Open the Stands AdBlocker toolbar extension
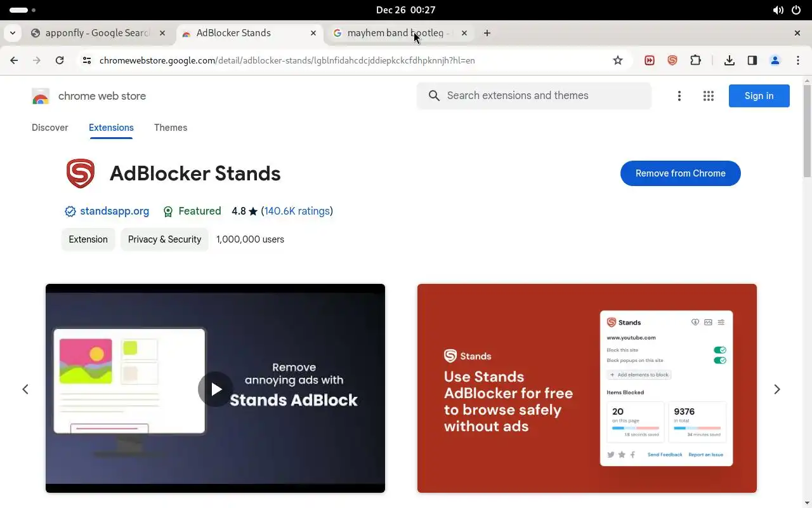The image size is (812, 508). (672, 60)
